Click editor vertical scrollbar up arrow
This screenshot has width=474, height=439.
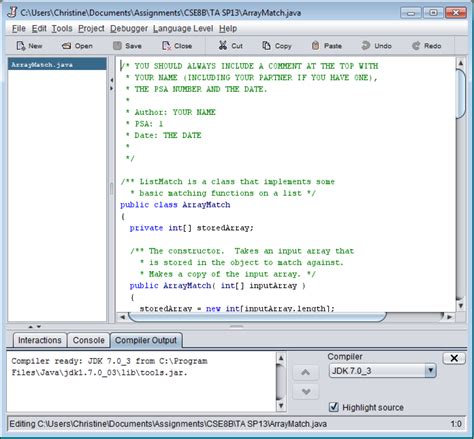click(461, 63)
